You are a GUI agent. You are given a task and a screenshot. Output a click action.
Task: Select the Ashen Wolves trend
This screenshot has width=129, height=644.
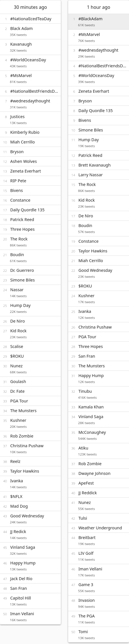pos(30,161)
